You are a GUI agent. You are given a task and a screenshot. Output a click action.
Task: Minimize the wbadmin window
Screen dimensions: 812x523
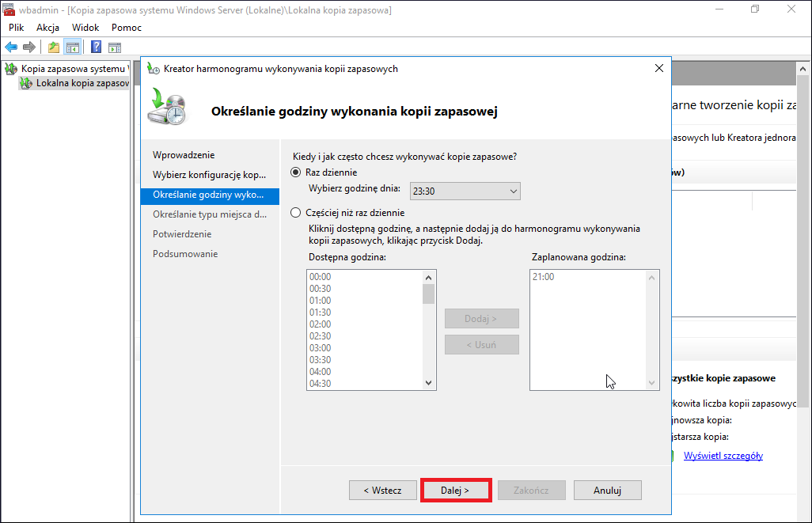719,9
